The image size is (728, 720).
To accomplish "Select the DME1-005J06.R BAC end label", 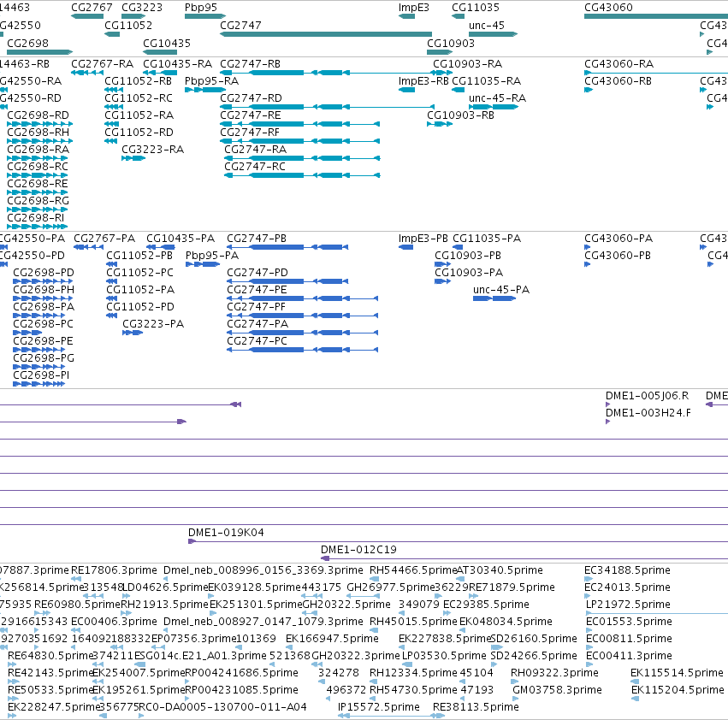I will [x=648, y=396].
